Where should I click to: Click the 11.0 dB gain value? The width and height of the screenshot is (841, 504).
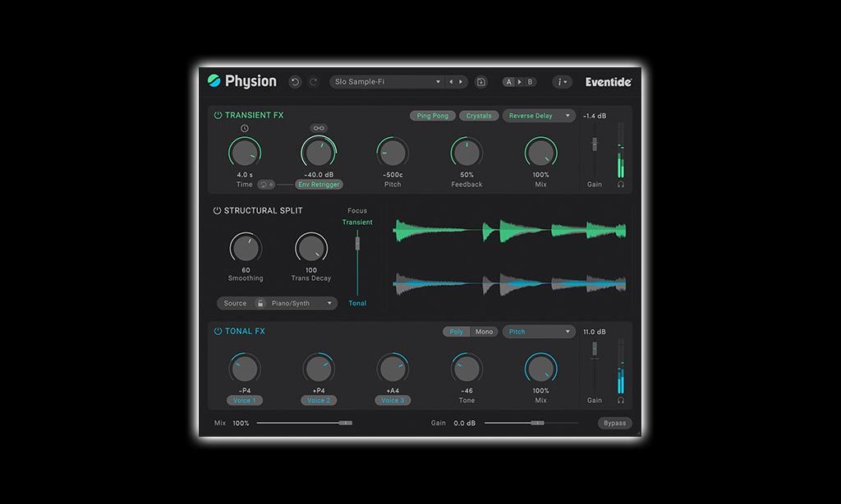(x=595, y=332)
